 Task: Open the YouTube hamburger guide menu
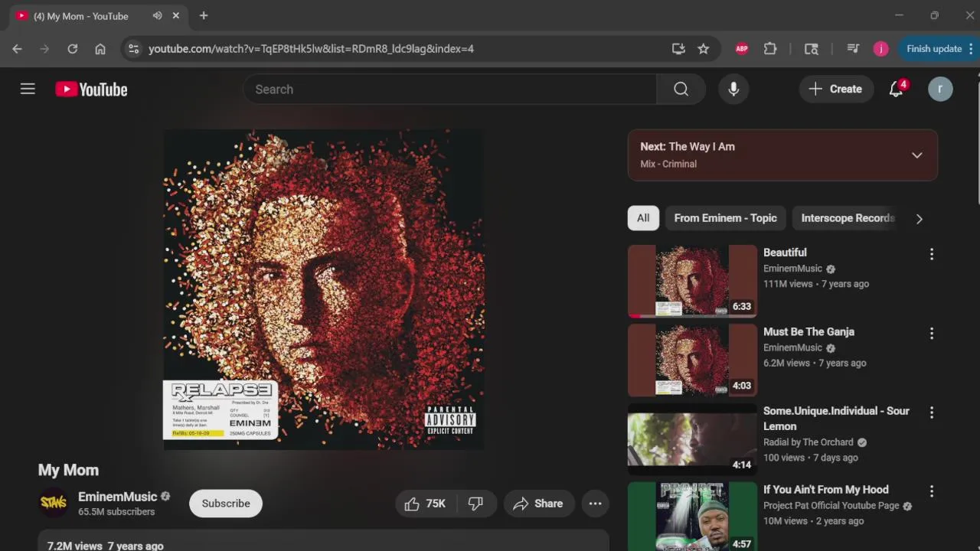[28, 89]
